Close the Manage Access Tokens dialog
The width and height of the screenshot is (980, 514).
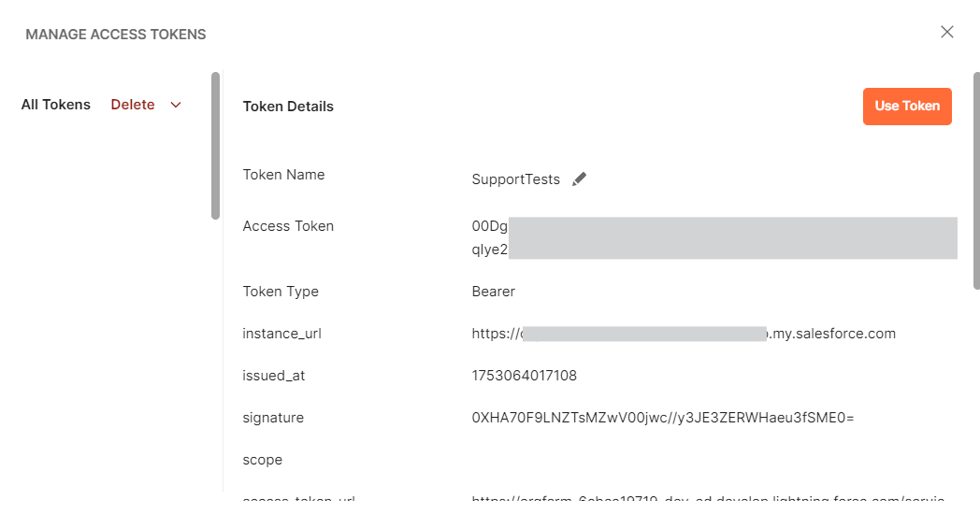[946, 32]
